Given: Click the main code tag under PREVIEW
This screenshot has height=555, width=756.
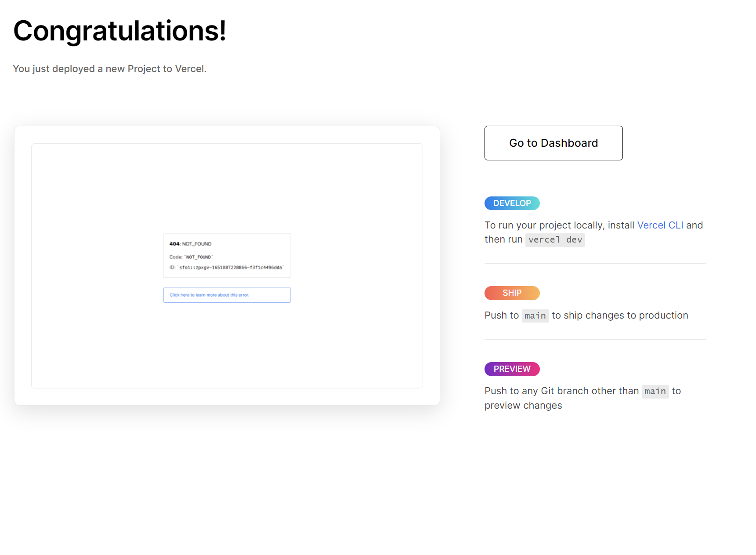Looking at the screenshot, I should [655, 392].
